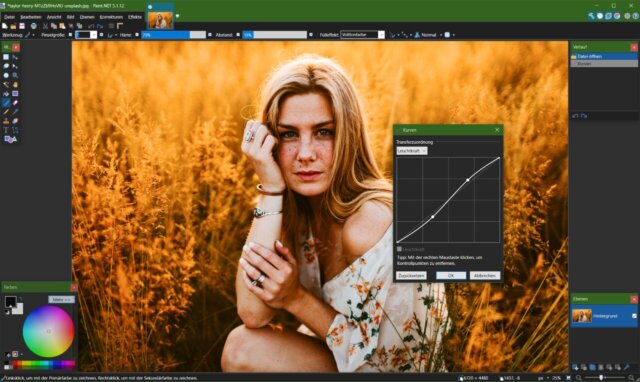Toggle visibility of the Hintergrund layer
The height and width of the screenshot is (382, 640).
[x=634, y=316]
